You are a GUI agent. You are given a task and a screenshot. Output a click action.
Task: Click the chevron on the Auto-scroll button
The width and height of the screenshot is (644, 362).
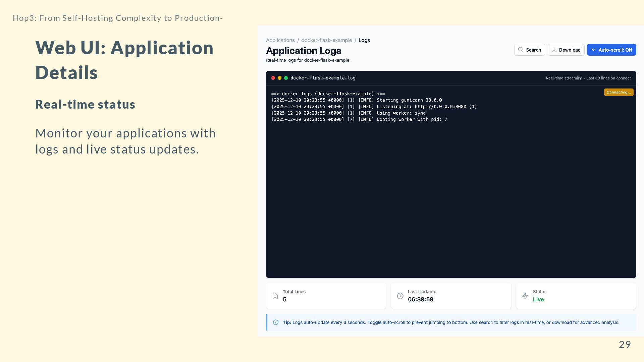pos(594,50)
